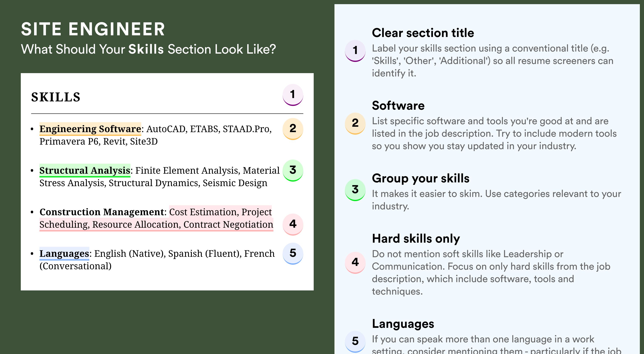
Task: Click the Construction Management bold label
Action: pos(102,212)
